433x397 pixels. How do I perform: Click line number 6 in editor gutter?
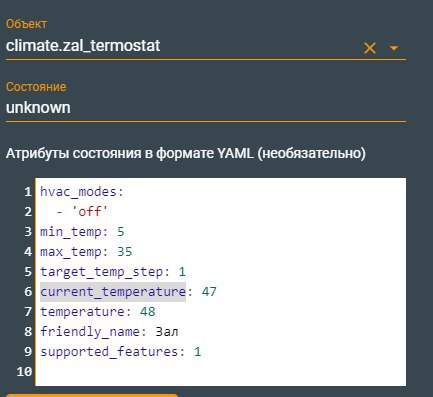28,292
